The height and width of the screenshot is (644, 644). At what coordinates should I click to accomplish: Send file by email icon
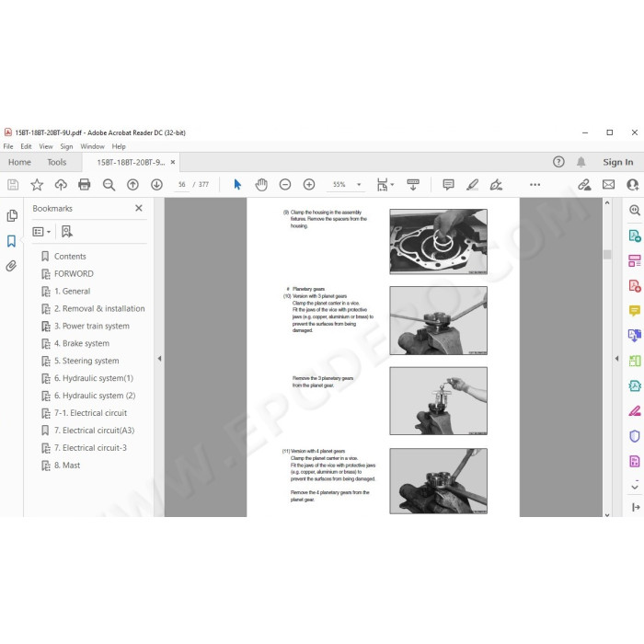tap(608, 185)
